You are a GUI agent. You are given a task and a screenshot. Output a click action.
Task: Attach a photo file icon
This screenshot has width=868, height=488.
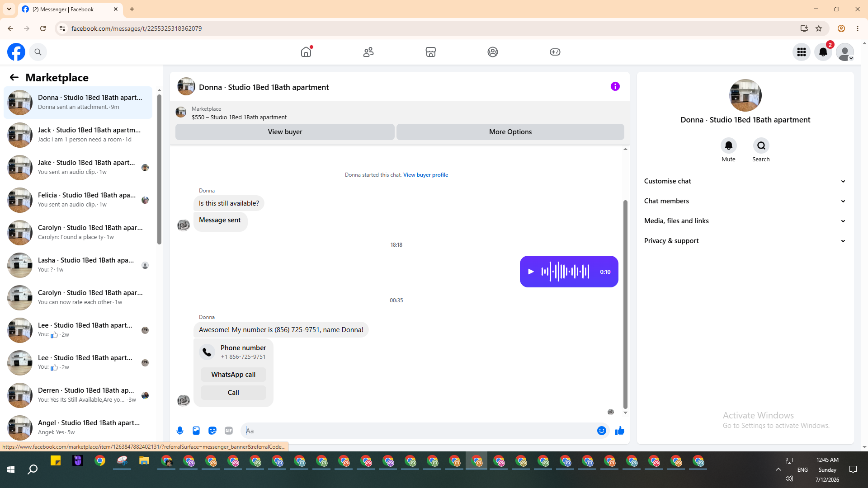(x=196, y=431)
